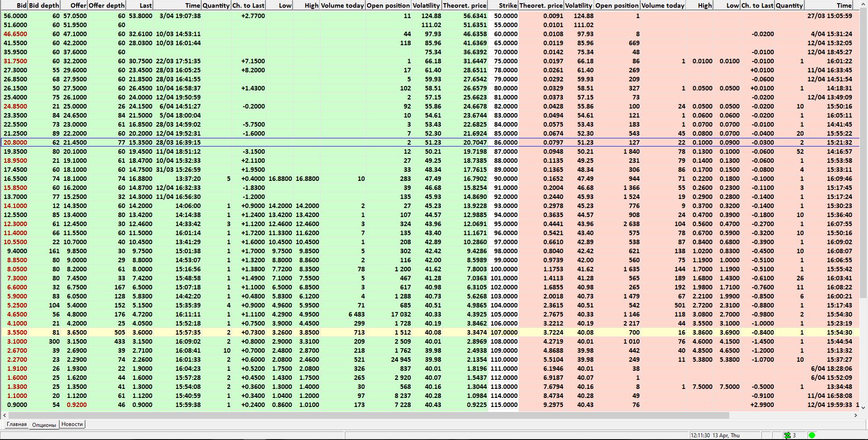This screenshot has width=868, height=440.
Task: Click vertical scrollbar down arrow
Action: (863, 407)
